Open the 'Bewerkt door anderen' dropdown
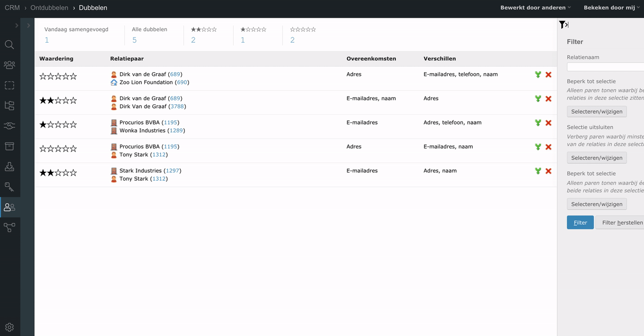 click(535, 8)
